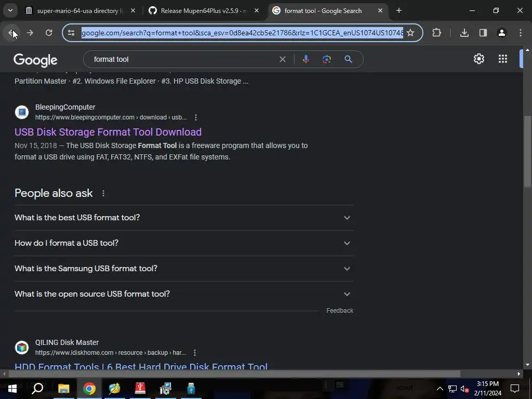Click QILING Disk Master favicon

click(x=22, y=348)
